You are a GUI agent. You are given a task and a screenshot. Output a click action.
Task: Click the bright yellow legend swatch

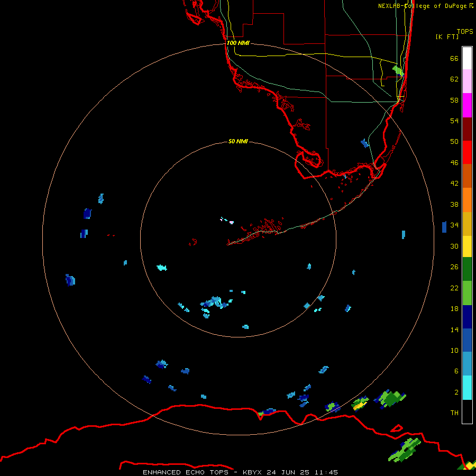point(467,246)
